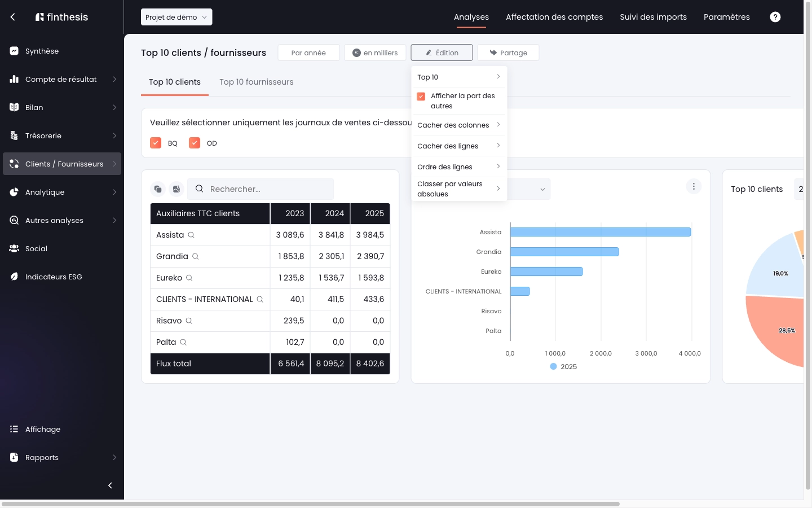Click the Partage button
Screen dimensions: 812x508
click(508, 52)
